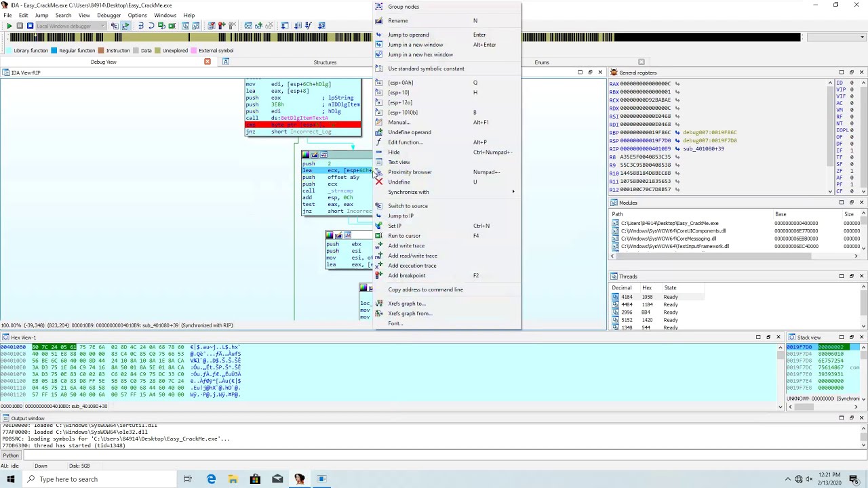Image resolution: width=868 pixels, height=488 pixels.
Task: Open the Windows menu
Action: (165, 15)
